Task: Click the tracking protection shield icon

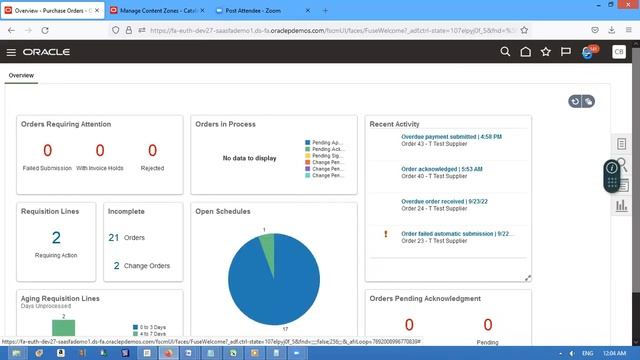Action: (x=116, y=30)
